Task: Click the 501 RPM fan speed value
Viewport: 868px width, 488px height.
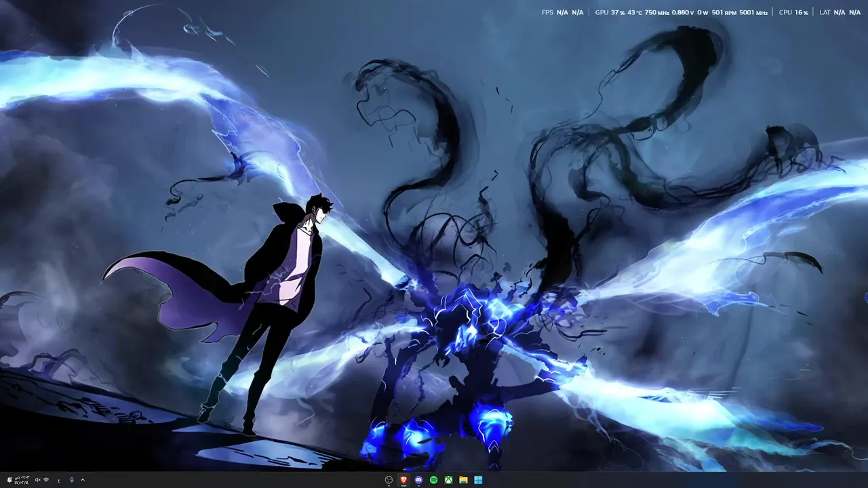Action: 724,12
